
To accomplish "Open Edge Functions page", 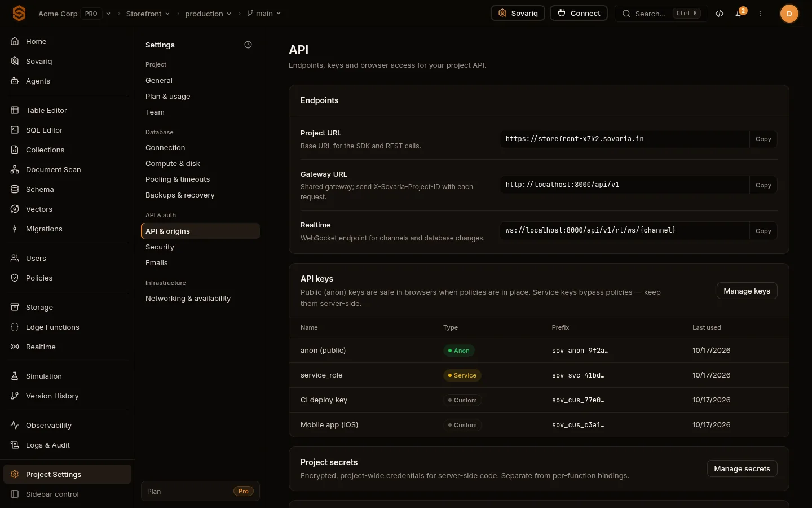I will [x=68, y=327].
